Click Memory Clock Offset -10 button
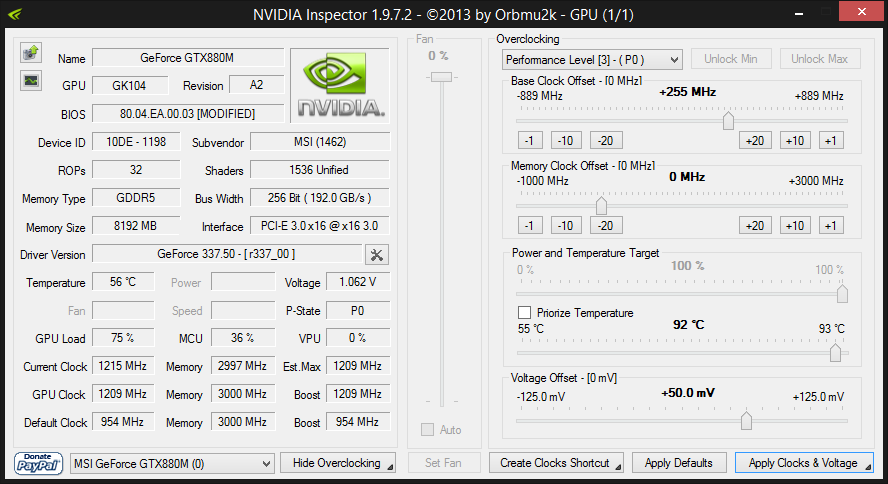The width and height of the screenshot is (888, 484). (565, 225)
